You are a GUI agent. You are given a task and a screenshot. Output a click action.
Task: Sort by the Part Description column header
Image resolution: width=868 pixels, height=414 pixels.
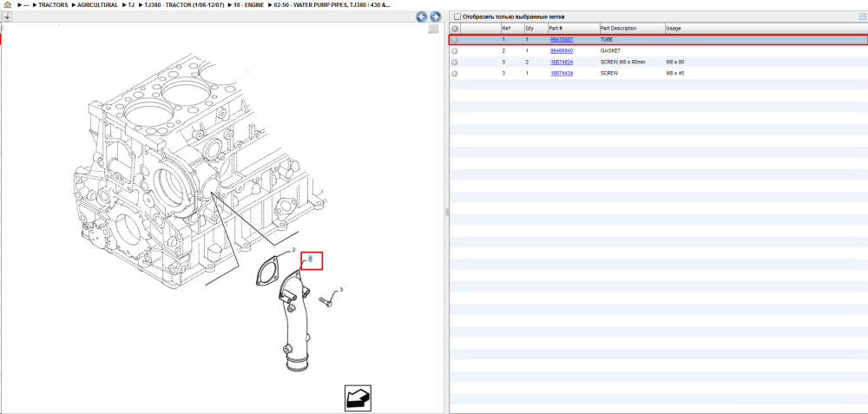[x=632, y=29]
